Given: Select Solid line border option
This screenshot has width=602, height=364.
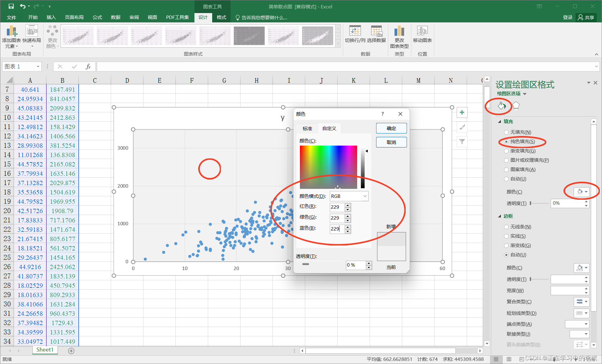Looking at the screenshot, I should [506, 236].
